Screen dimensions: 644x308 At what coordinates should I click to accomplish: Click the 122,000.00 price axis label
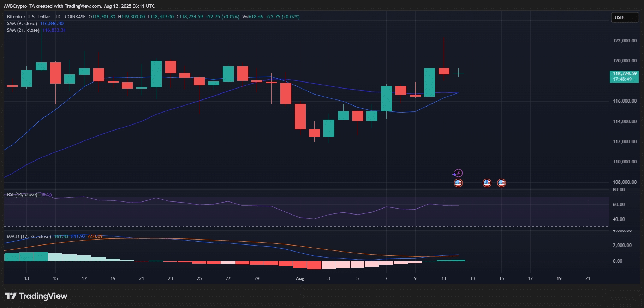(625, 41)
